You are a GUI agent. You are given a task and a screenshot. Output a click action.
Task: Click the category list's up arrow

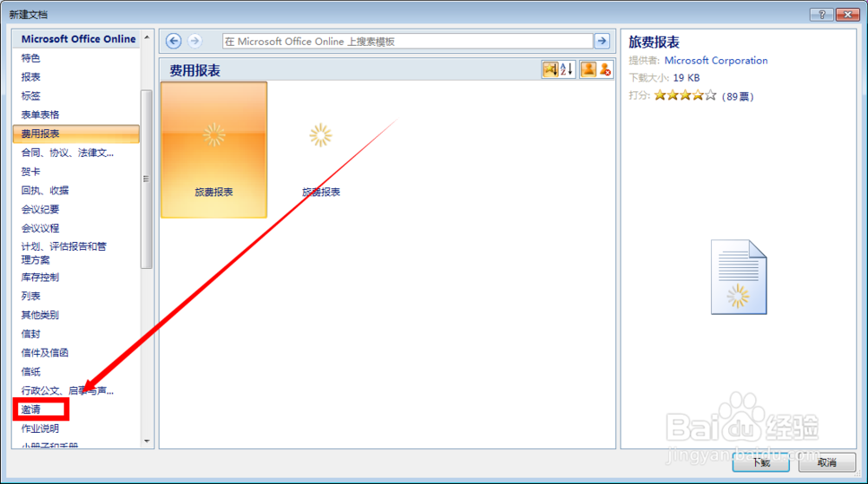147,37
